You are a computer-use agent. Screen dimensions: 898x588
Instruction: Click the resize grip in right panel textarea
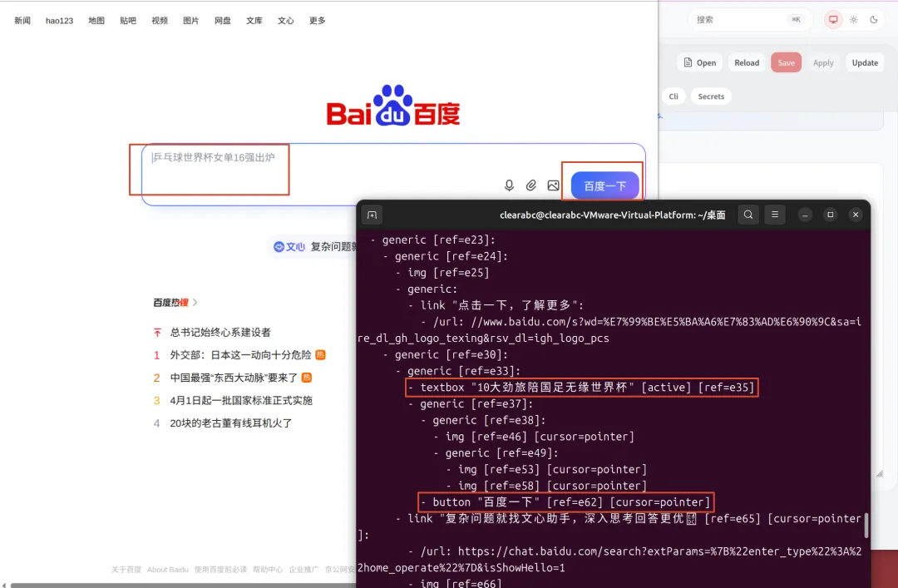[880, 472]
